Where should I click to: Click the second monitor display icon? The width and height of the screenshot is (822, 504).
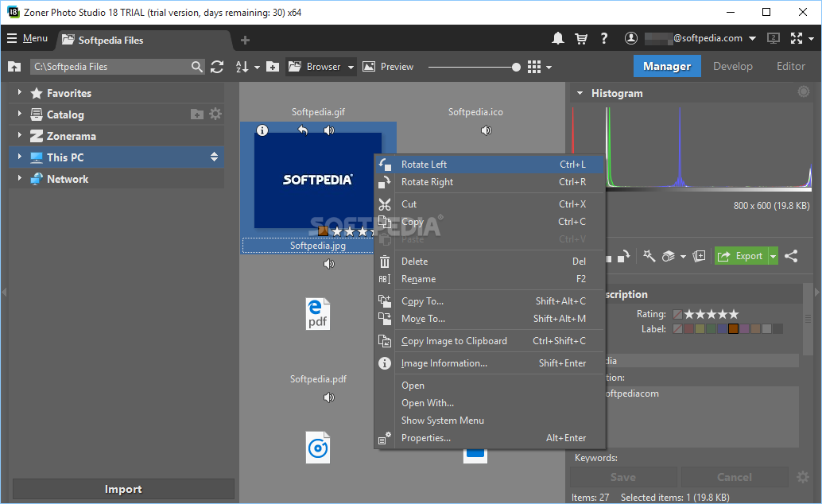coord(774,38)
